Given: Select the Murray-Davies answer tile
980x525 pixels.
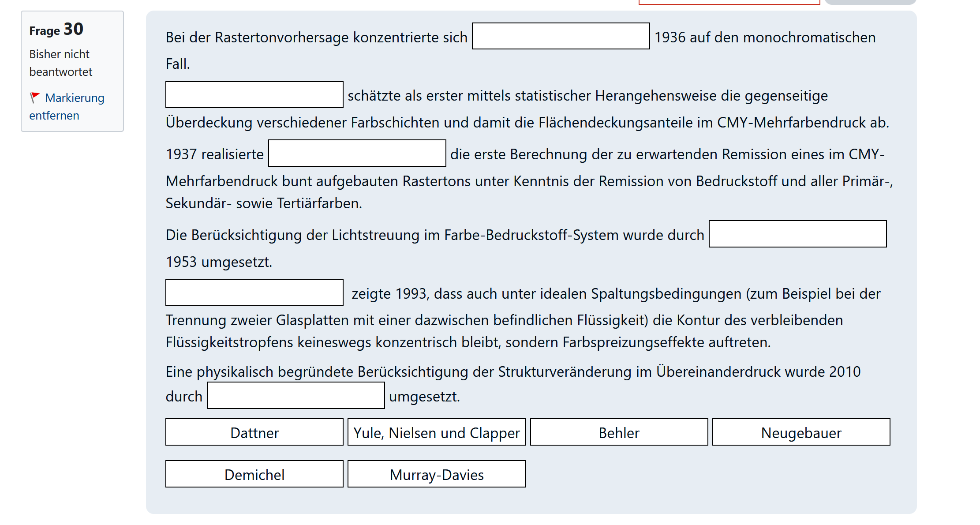Looking at the screenshot, I should click(x=437, y=474).
